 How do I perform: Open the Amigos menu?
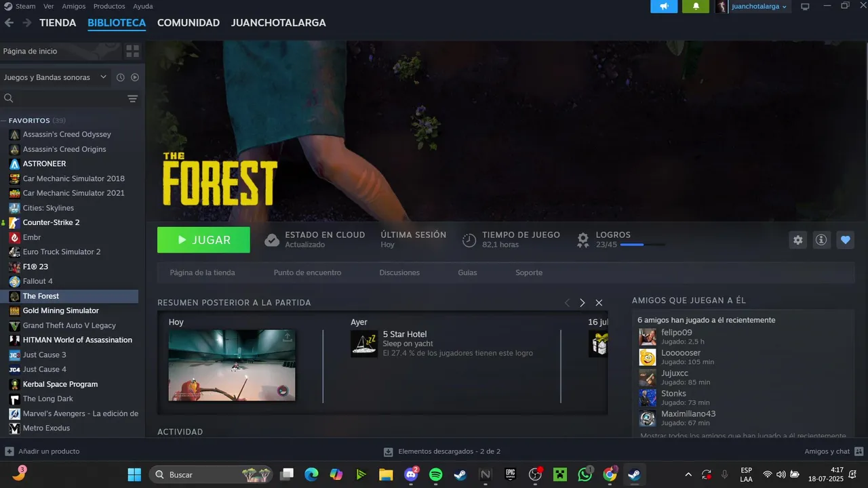click(74, 6)
